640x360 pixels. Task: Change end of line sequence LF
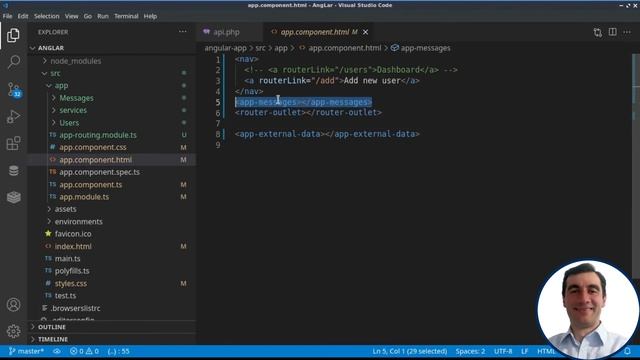click(524, 351)
